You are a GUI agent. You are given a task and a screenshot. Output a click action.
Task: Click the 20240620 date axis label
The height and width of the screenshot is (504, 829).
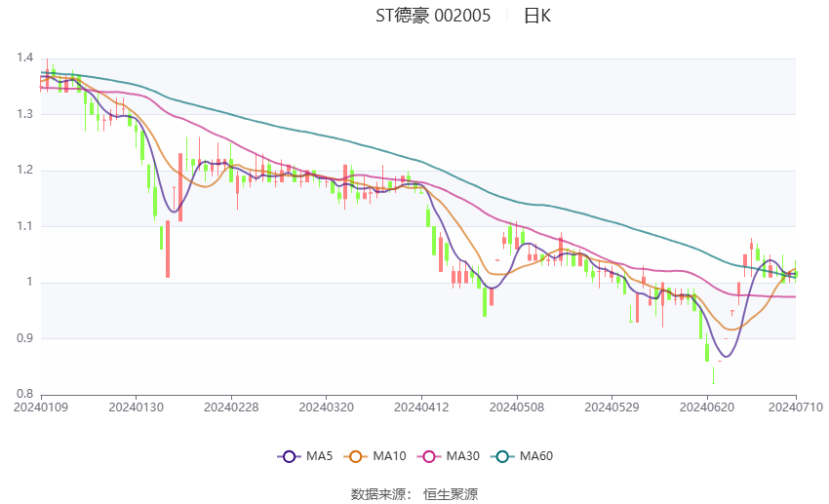click(x=706, y=407)
